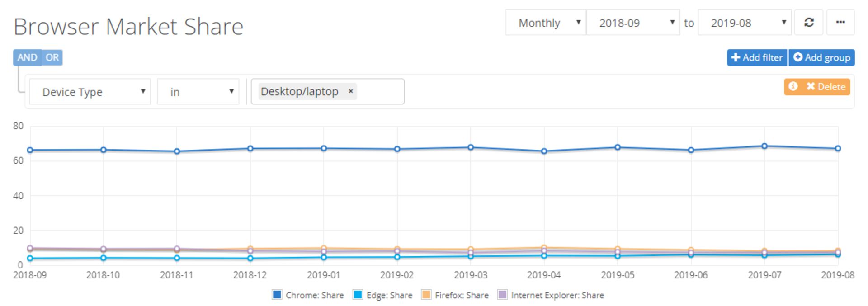
Task: Click the Firefox: Share legend swatch
Action: point(426,295)
